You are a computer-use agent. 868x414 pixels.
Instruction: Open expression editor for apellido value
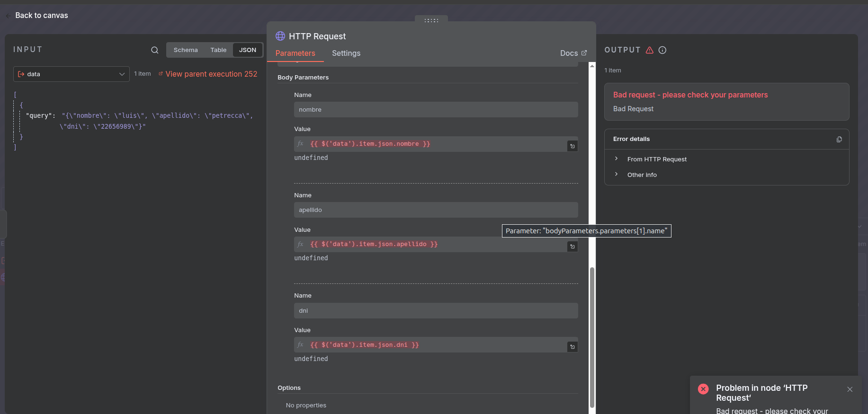572,247
